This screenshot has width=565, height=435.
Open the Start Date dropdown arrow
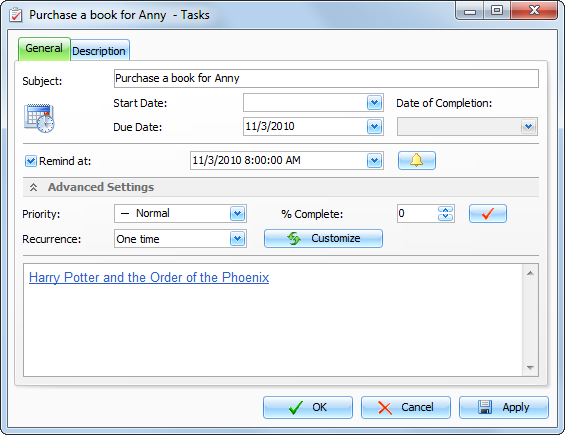pyautogui.click(x=374, y=103)
